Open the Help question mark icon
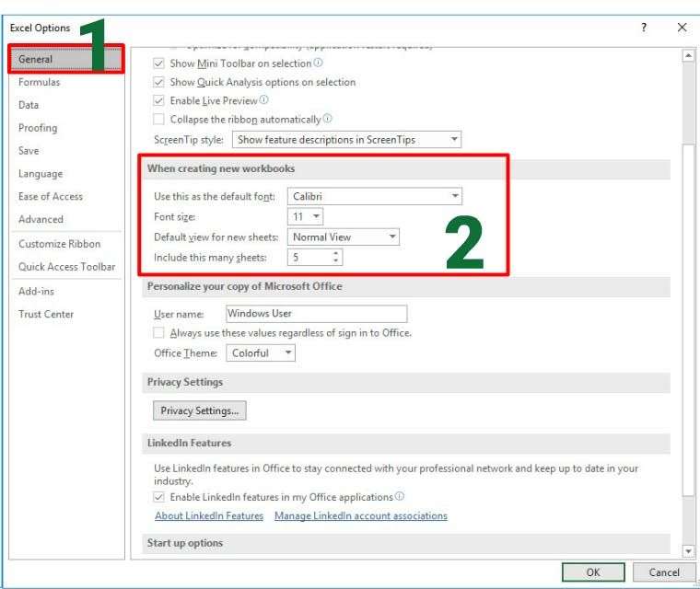700x589 pixels. pyautogui.click(x=644, y=28)
